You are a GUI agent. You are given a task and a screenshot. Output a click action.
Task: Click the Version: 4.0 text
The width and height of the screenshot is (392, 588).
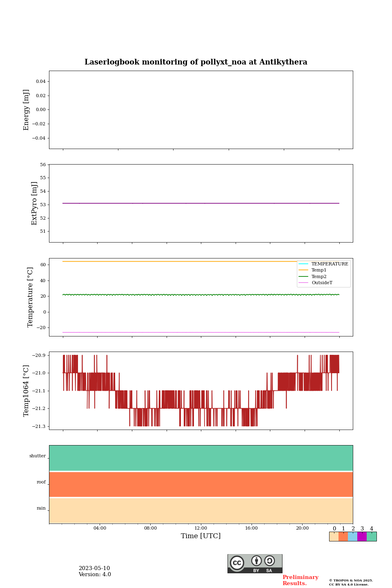[x=95, y=575]
